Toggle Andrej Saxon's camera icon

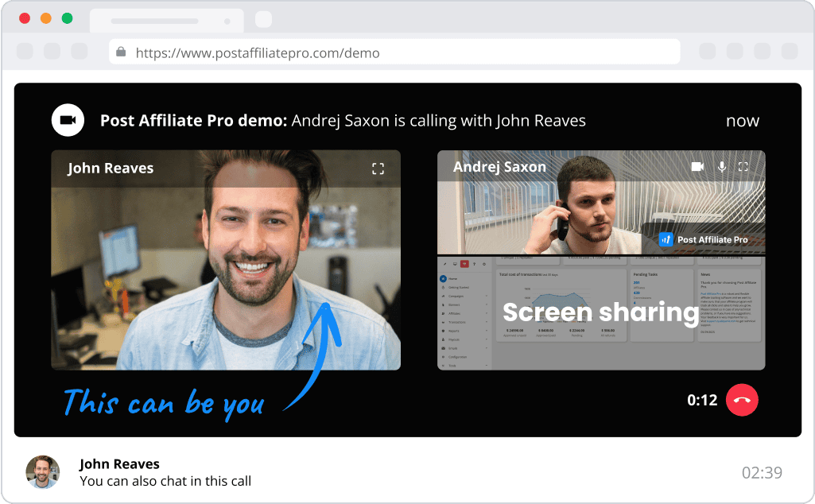coord(697,167)
